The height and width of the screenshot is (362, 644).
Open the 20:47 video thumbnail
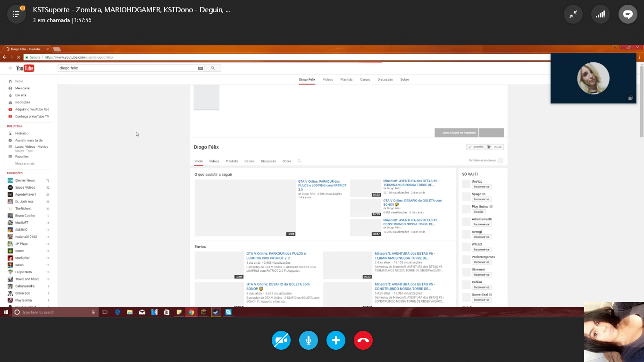pos(366,227)
